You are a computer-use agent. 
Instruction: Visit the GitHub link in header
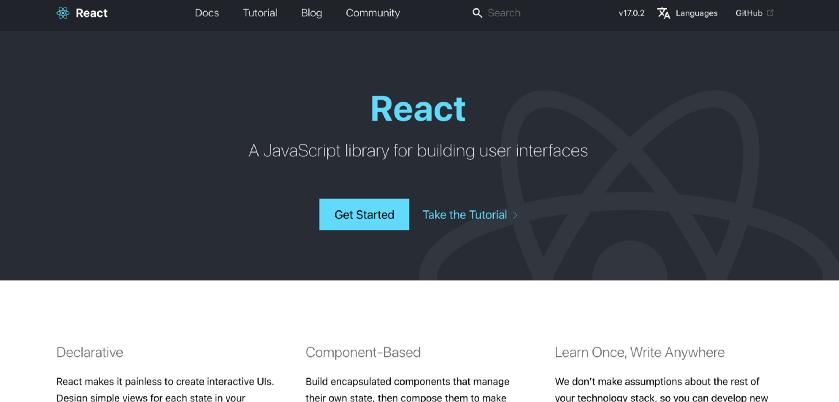749,13
